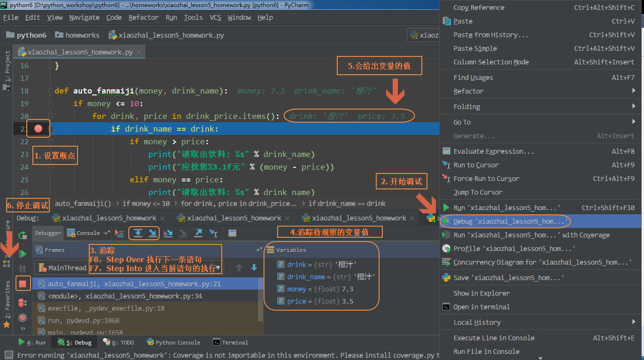Screen dimensions: 644x360
Task: Click auto_fanmaiji() in code breadcrumb bar
Action: [83, 203]
